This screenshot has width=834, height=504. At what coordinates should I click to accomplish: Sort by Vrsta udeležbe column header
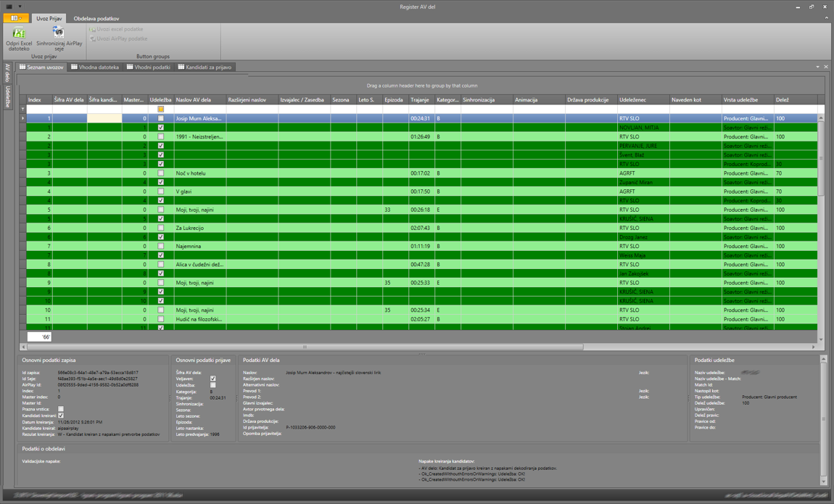pos(747,99)
